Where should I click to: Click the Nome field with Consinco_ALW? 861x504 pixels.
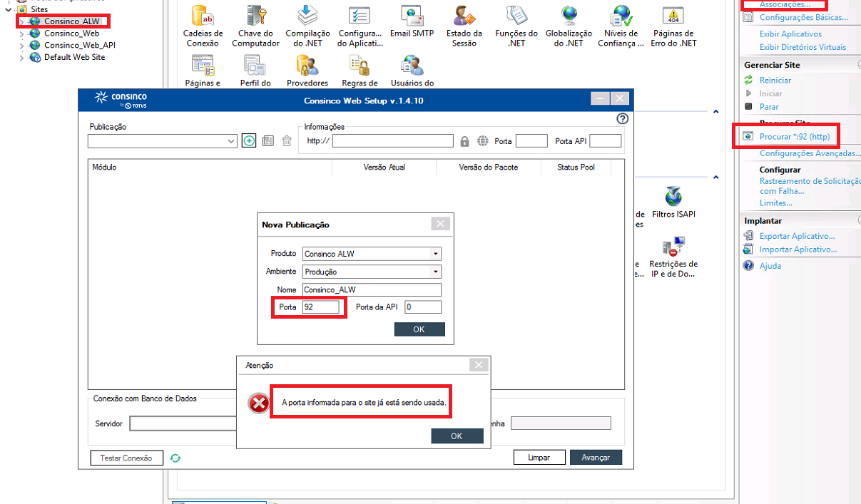point(372,289)
